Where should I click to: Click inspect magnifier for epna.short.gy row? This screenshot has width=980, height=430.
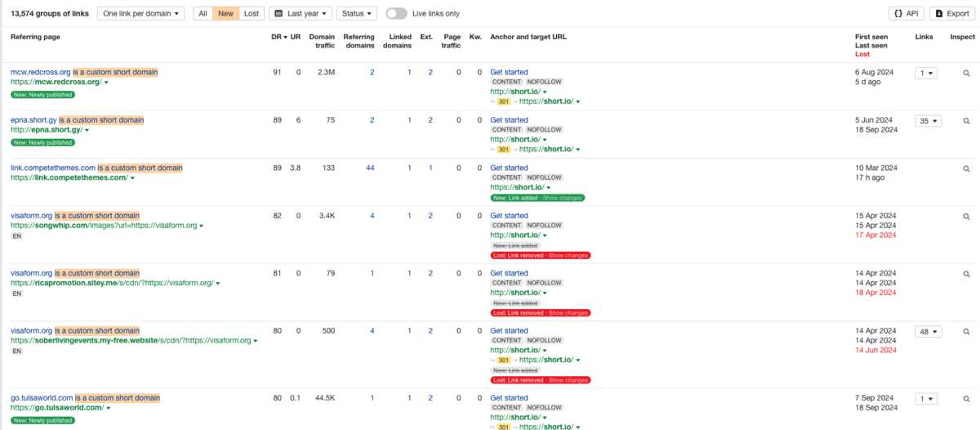coord(966,121)
